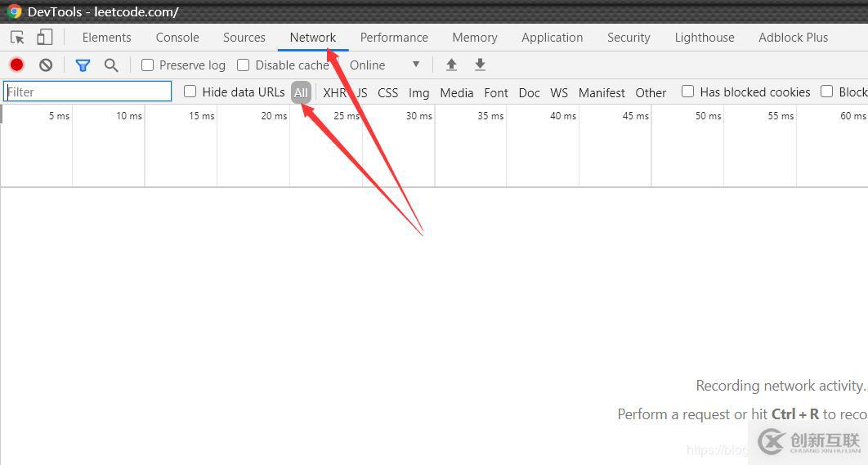Open the Adblock Plus tab
868x465 pixels.
[x=794, y=37]
